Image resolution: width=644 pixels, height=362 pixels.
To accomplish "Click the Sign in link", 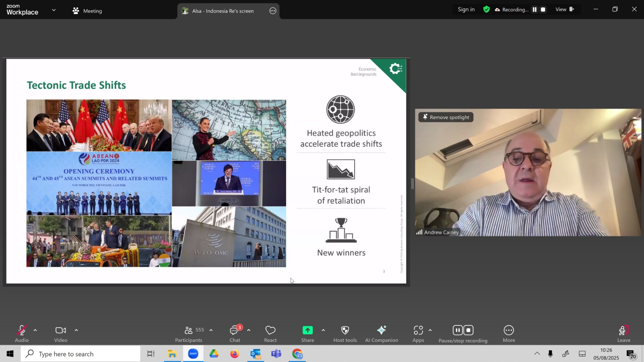I will click(x=466, y=9).
